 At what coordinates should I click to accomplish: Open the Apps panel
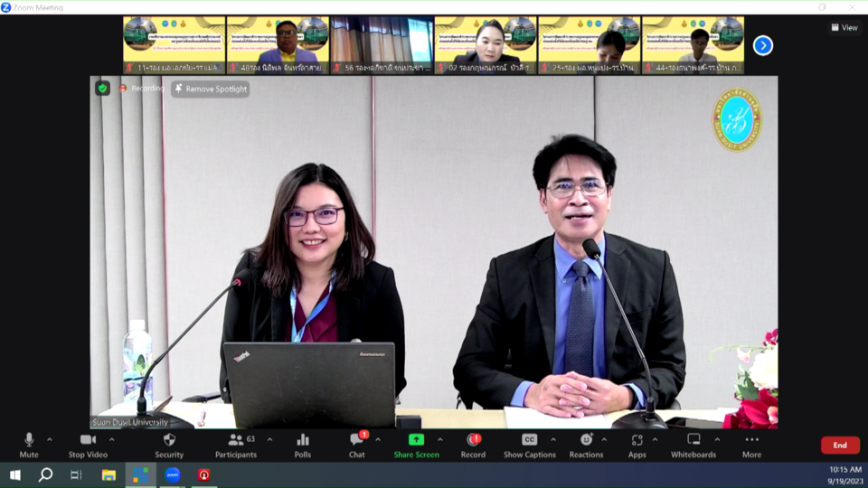(x=637, y=444)
